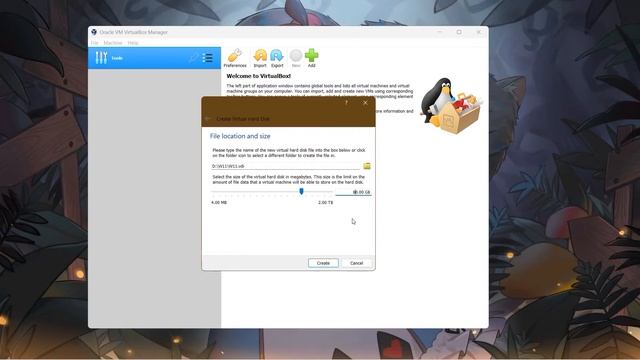Click the green Add machine plus icon
The height and width of the screenshot is (360, 640).
click(x=311, y=56)
